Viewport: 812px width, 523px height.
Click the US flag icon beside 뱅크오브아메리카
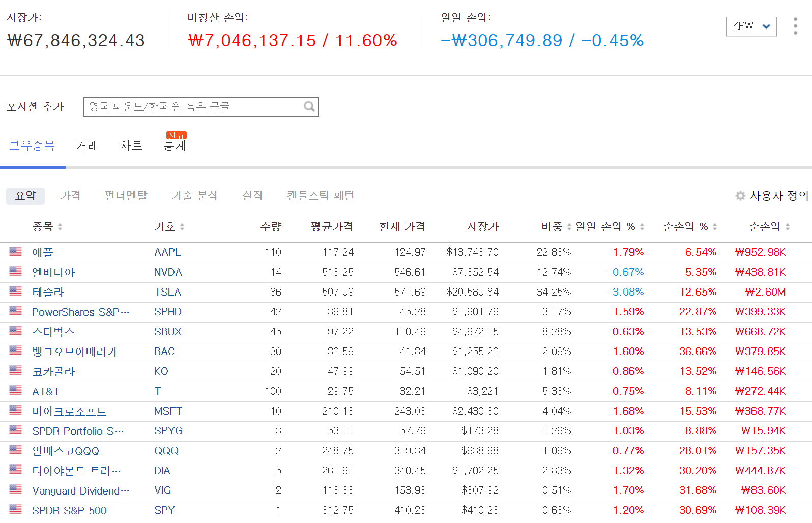click(16, 351)
